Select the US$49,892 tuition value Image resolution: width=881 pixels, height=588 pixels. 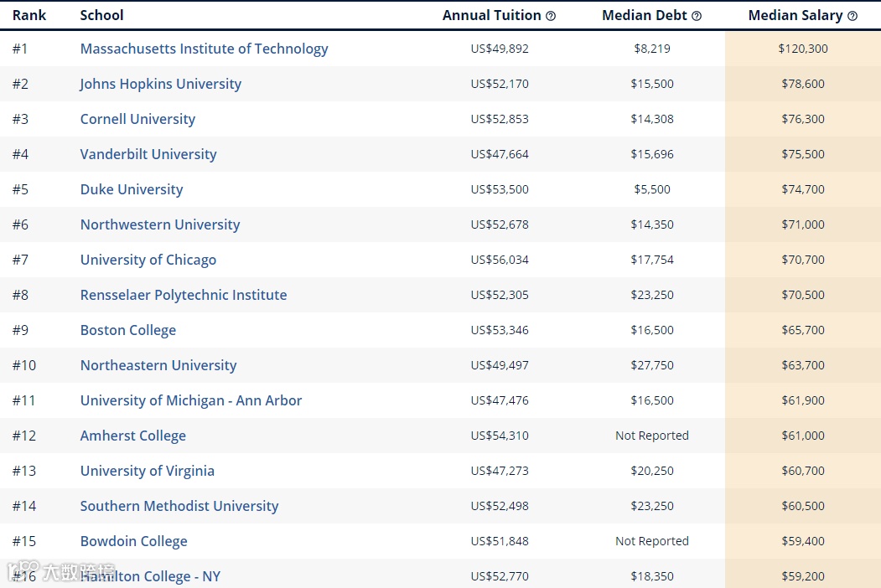tap(500, 49)
